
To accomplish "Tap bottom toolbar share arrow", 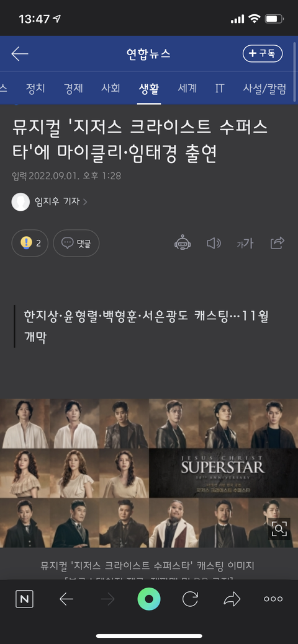I will (x=232, y=599).
